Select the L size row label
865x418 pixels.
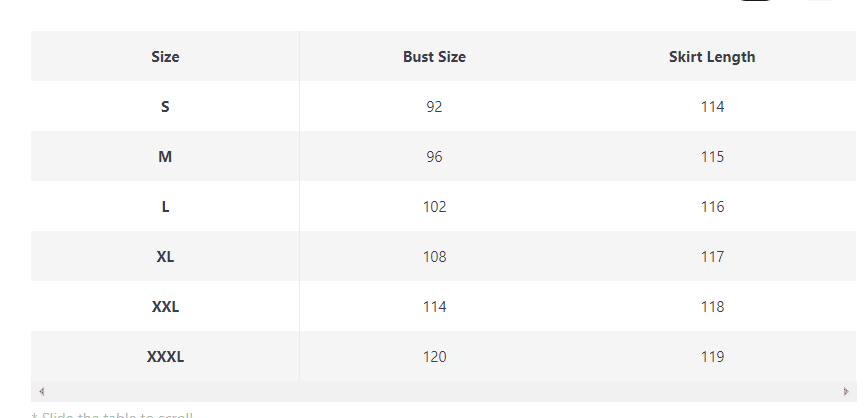tap(165, 207)
